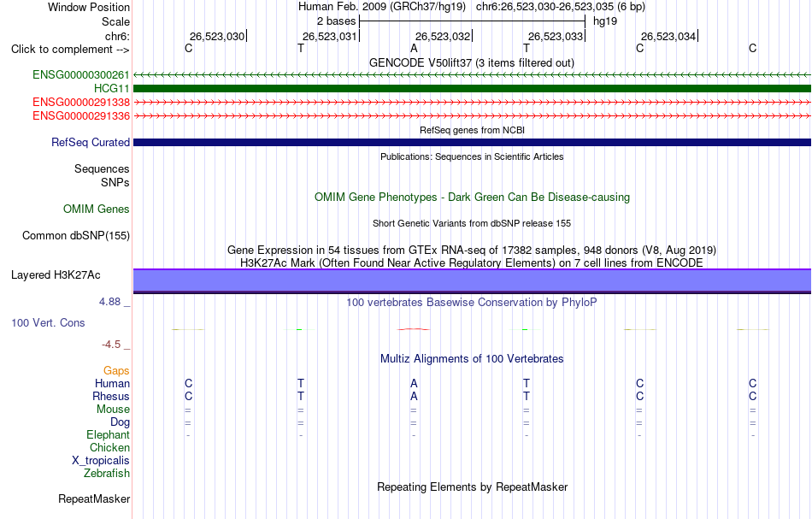Open 'RefSeq genes from NCBI' track title
Viewport: 812px width, 519px height.
[x=472, y=130]
